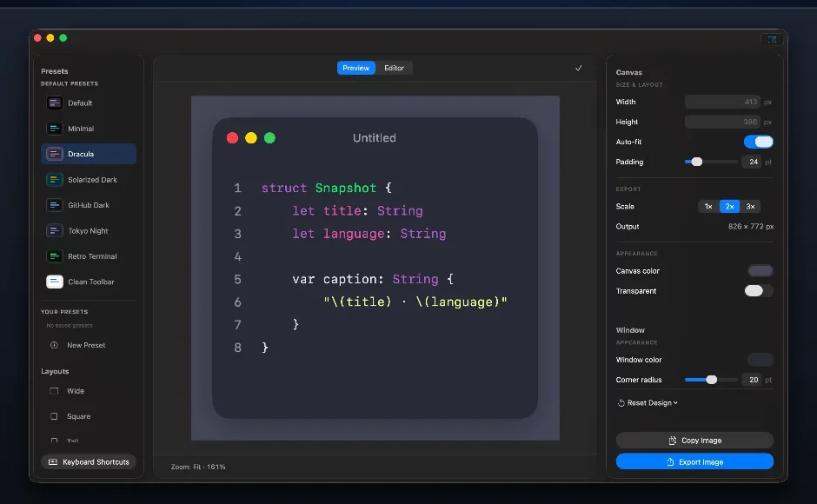
Task: Click the yellow dot in code window preview
Action: [251, 137]
